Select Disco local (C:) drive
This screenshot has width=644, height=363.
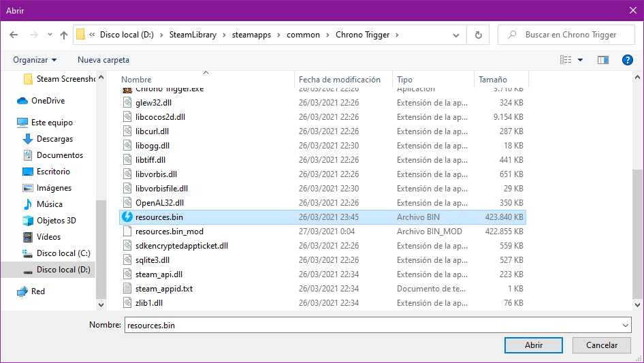tap(57, 253)
